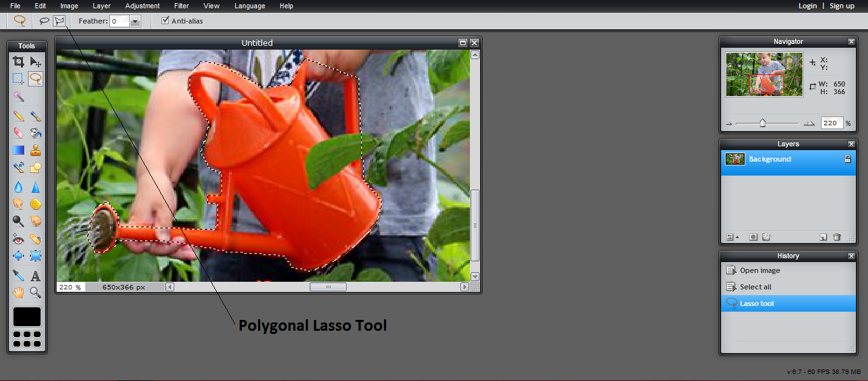Select the Clone Stamp tool
The height and width of the screenshot is (381, 868).
(36, 149)
